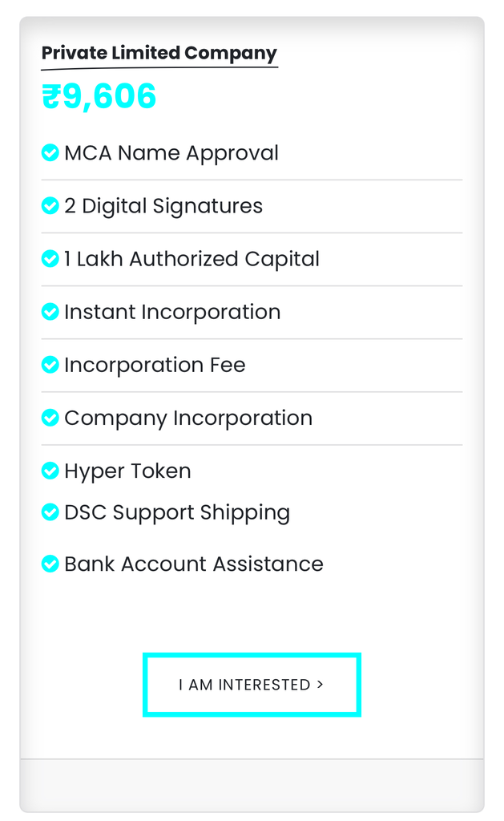Click the 1 Lakh Authorized Capital text
Screen dimensions: 504x821
(x=192, y=259)
